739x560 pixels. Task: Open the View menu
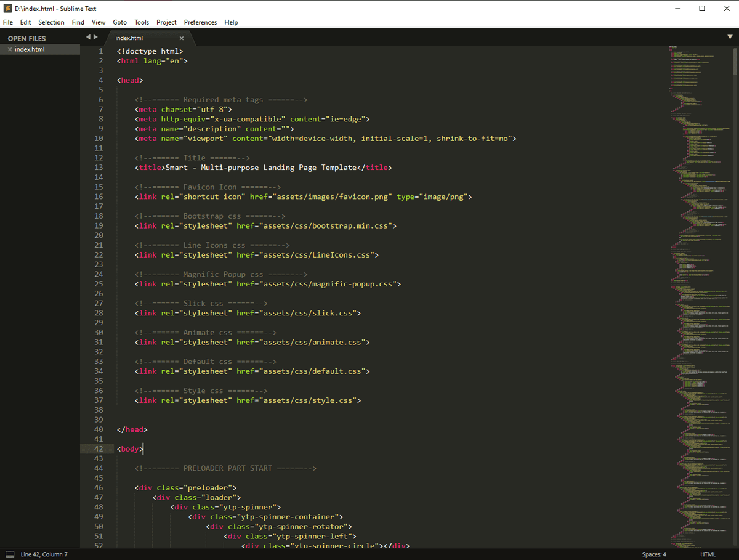coord(99,22)
